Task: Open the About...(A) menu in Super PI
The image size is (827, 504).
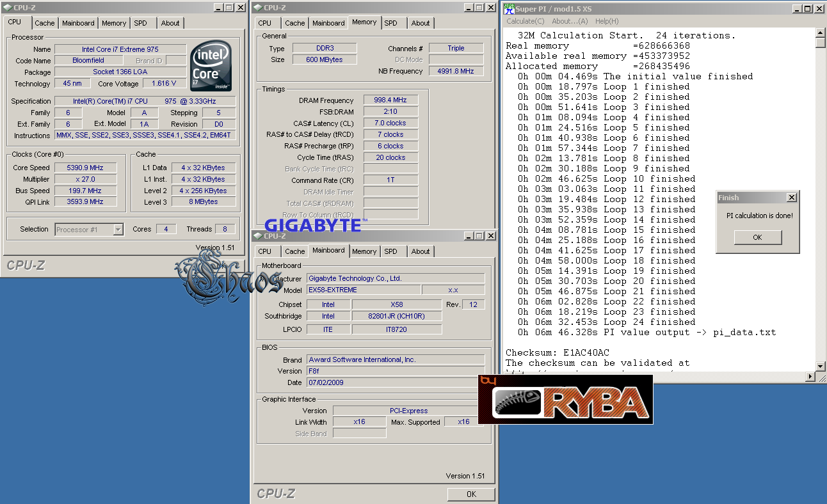Action: tap(570, 21)
